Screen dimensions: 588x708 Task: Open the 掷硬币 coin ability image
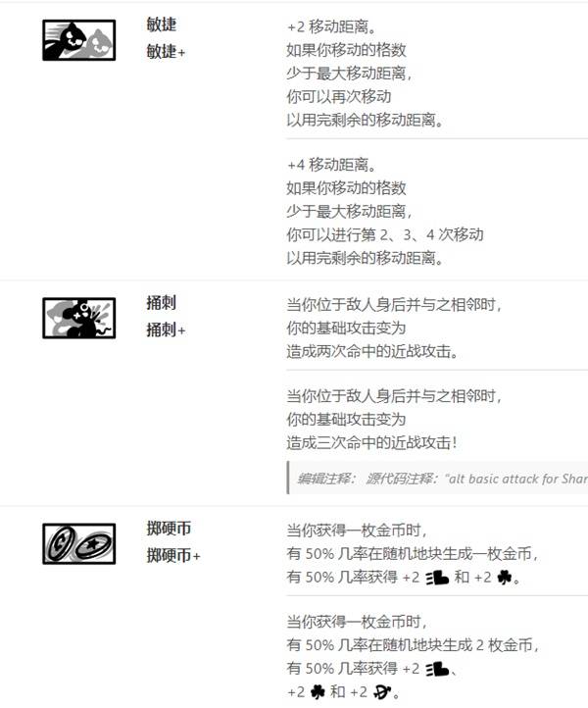(79, 543)
